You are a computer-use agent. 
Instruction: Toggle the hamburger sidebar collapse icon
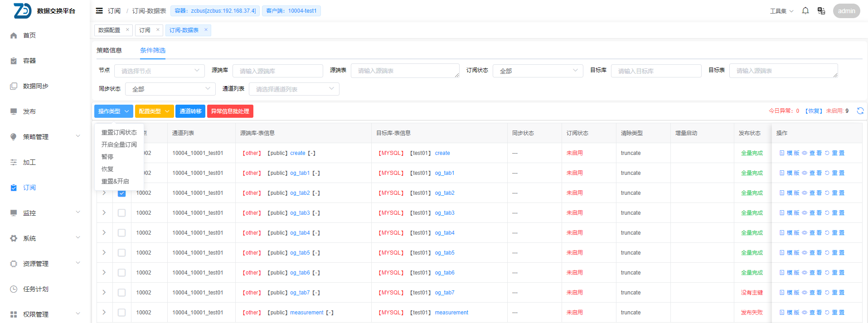pos(99,11)
